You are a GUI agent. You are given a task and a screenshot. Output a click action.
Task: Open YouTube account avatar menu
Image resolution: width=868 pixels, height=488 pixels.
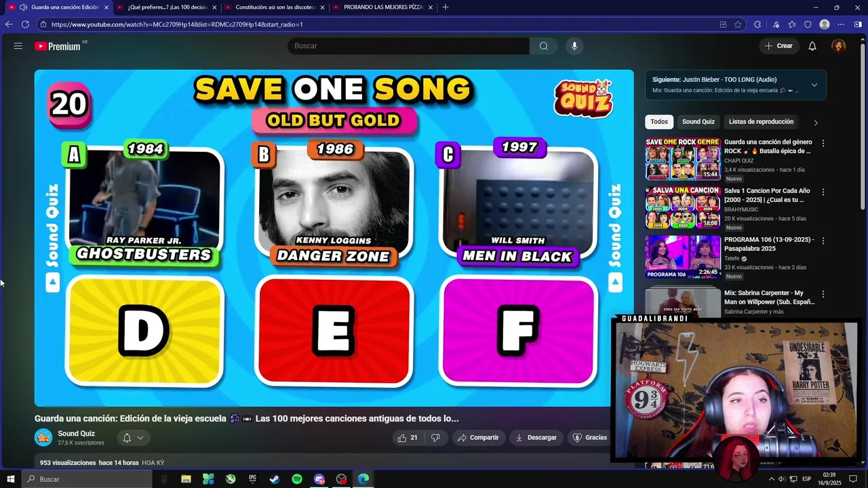(x=839, y=46)
